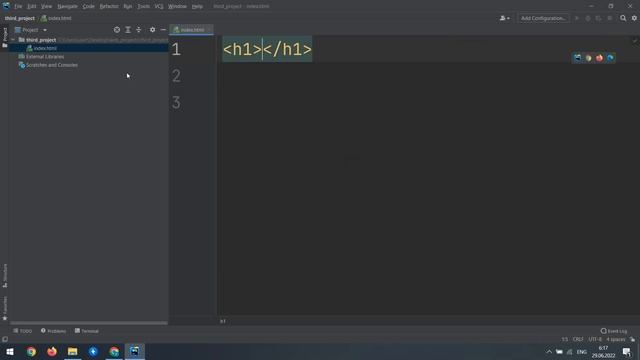The width and height of the screenshot is (640, 360).
Task: Open the Edit menu
Action: point(31,6)
